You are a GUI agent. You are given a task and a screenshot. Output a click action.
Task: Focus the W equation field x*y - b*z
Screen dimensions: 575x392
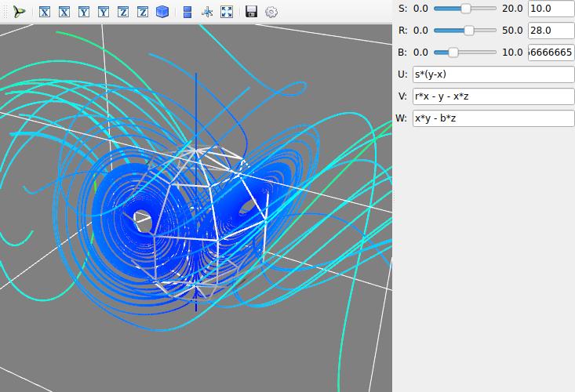point(493,118)
